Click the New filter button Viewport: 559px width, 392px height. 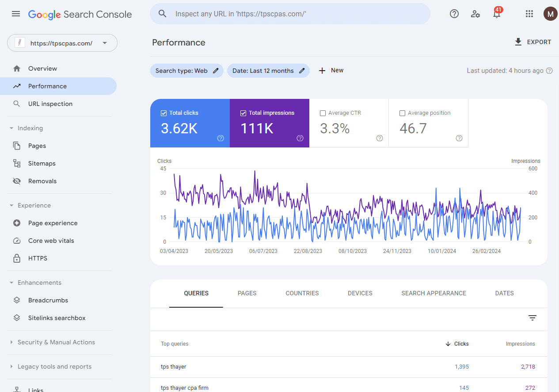331,70
